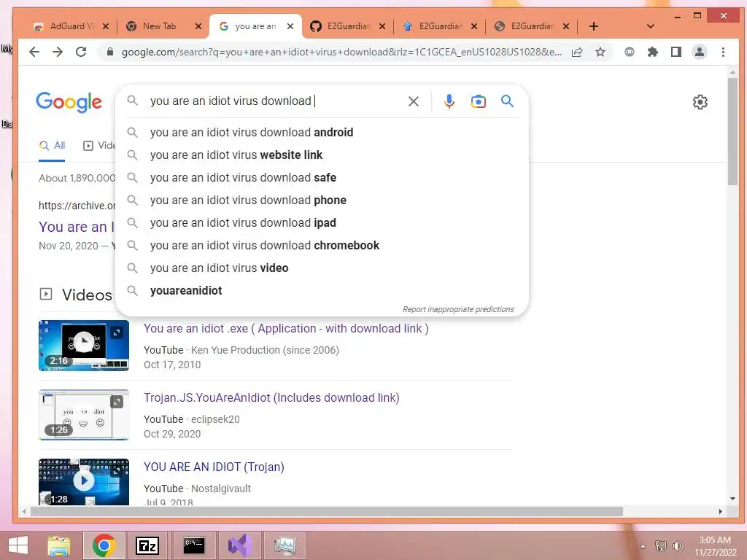The width and height of the screenshot is (747, 560).
Task: Click Report inappropriate predictions
Action: coord(458,309)
